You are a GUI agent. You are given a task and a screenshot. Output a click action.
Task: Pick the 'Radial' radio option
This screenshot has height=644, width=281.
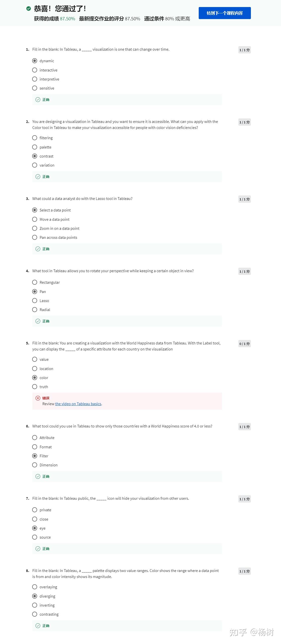(35, 310)
